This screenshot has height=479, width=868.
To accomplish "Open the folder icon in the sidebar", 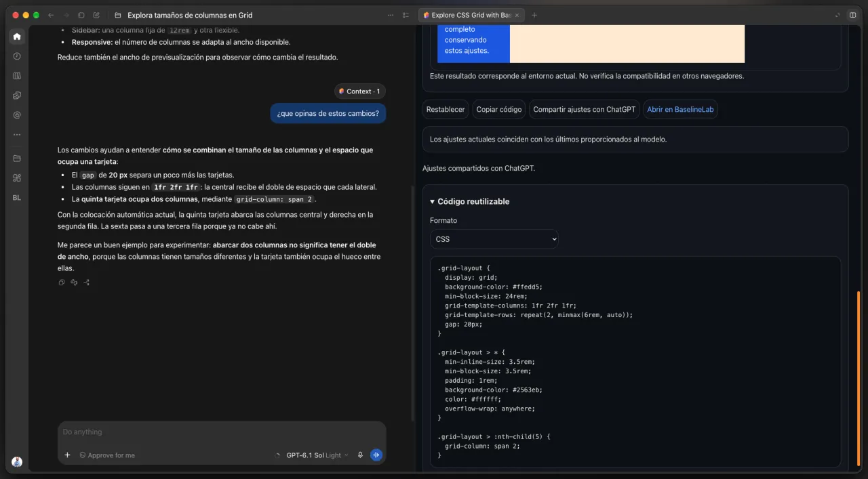I will (x=17, y=159).
